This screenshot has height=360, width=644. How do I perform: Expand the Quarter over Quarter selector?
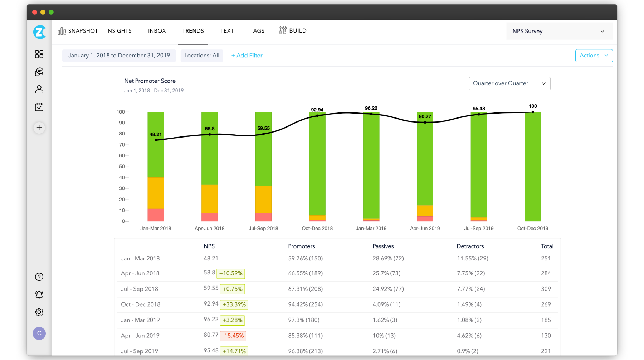click(x=509, y=83)
